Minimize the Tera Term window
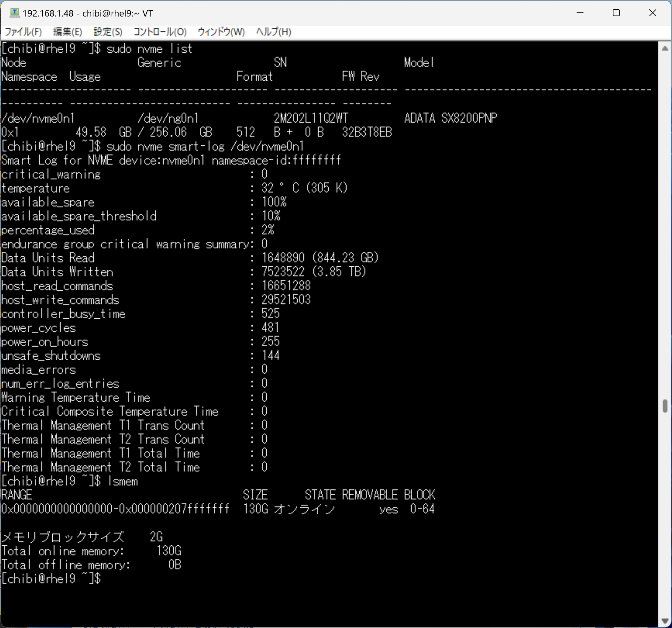672x628 pixels. click(x=580, y=13)
